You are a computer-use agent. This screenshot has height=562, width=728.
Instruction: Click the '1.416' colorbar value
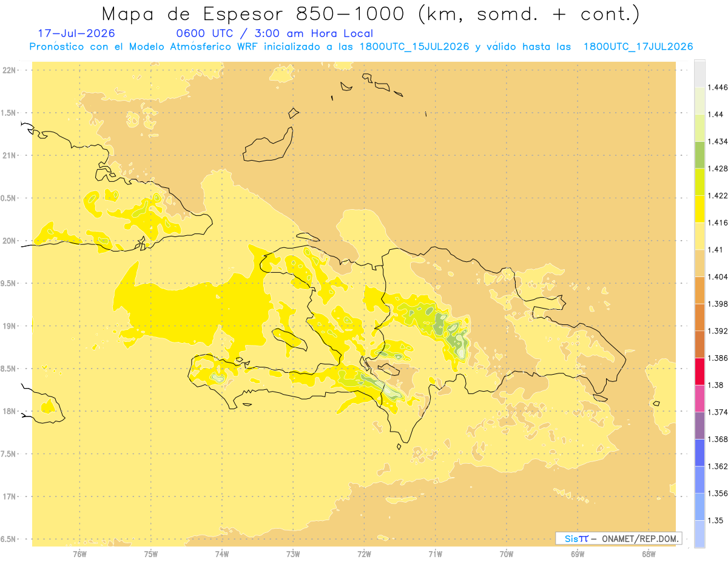click(717, 222)
